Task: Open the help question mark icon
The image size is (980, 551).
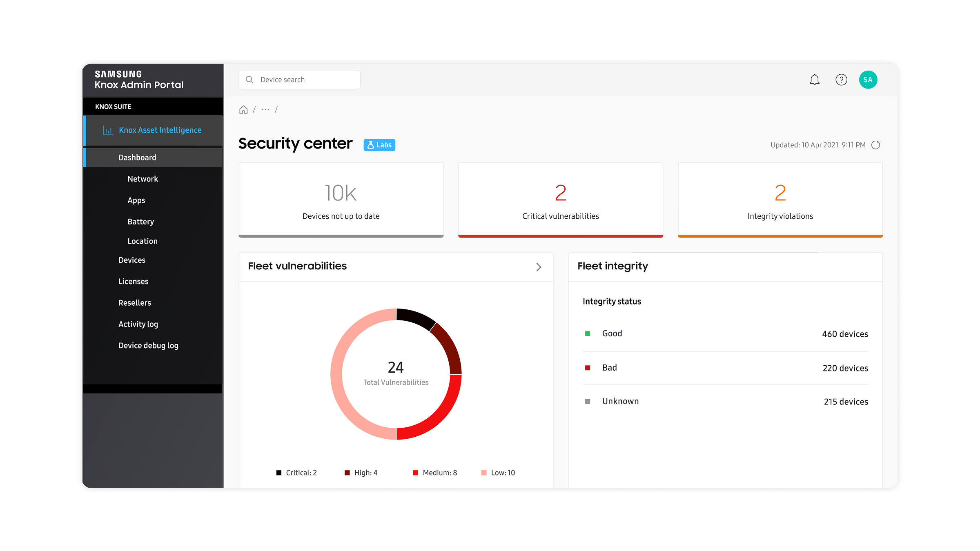Action: point(841,80)
